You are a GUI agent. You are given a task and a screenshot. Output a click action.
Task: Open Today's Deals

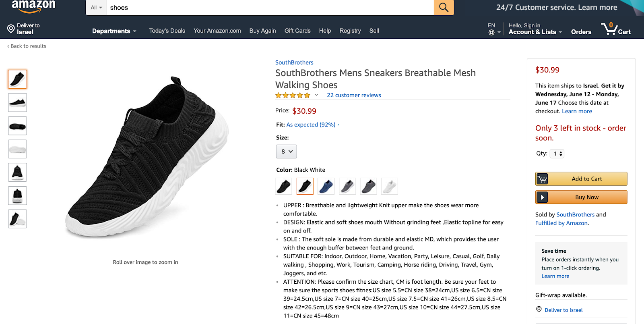tap(167, 31)
